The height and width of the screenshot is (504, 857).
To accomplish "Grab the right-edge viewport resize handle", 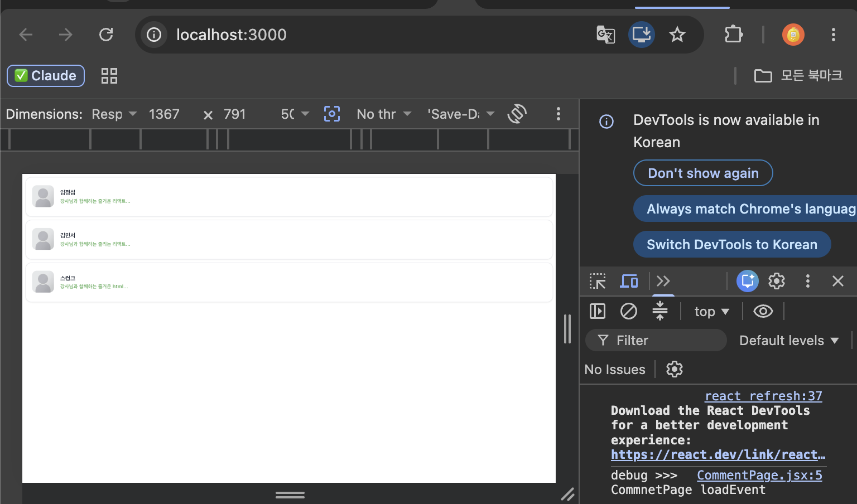I will coord(567,329).
